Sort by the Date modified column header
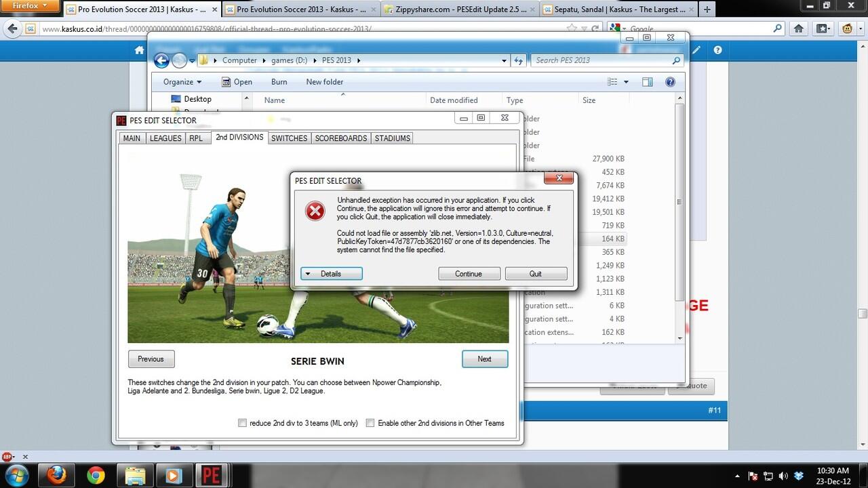 pyautogui.click(x=454, y=100)
